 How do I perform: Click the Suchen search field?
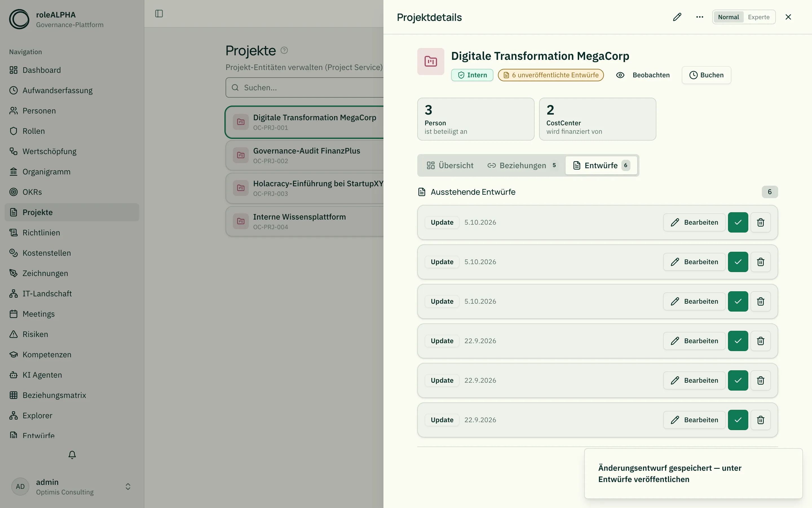tap(304, 88)
